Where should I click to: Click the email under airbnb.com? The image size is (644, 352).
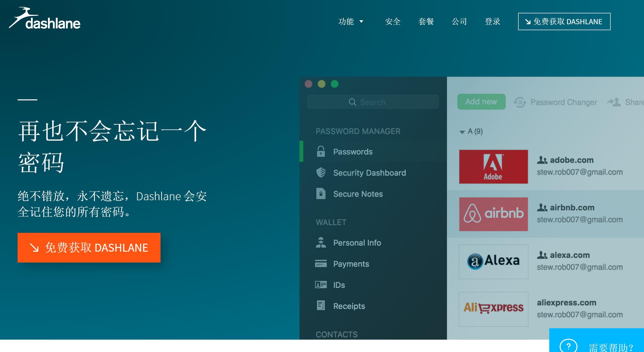580,219
